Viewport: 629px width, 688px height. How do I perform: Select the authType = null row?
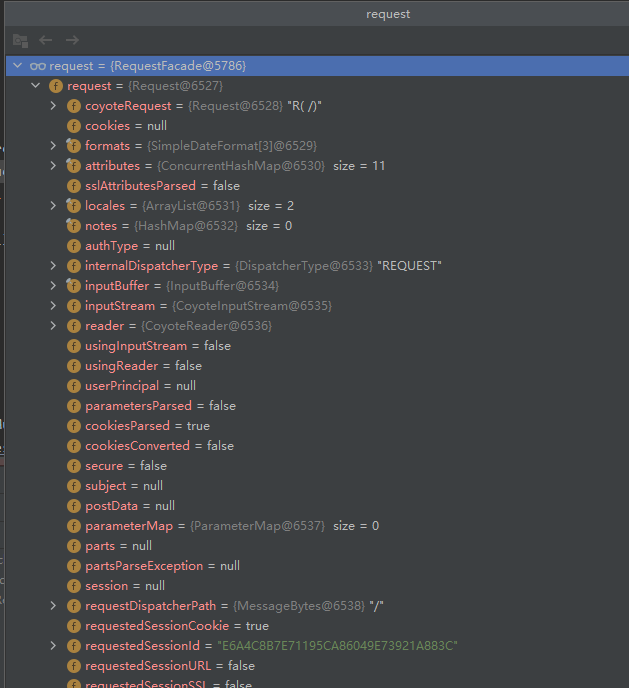pyautogui.click(x=317, y=246)
